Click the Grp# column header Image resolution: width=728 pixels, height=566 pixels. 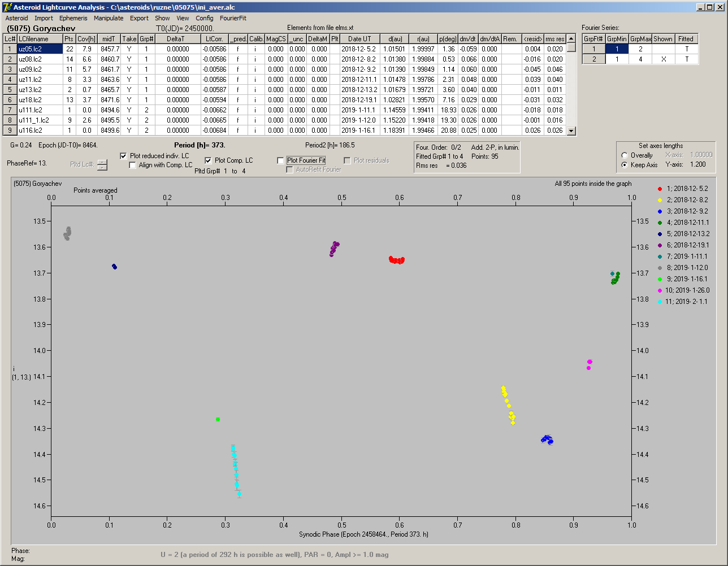tap(146, 39)
